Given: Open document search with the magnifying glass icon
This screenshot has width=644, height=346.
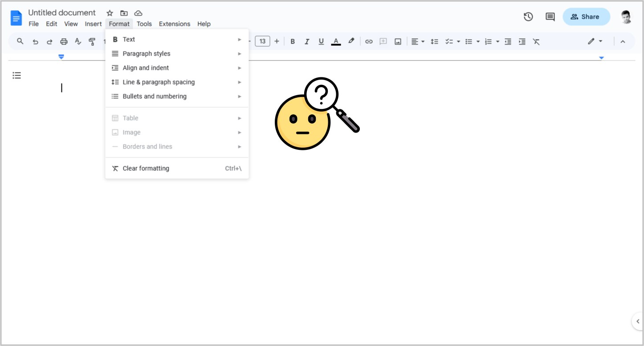Looking at the screenshot, I should click(20, 41).
